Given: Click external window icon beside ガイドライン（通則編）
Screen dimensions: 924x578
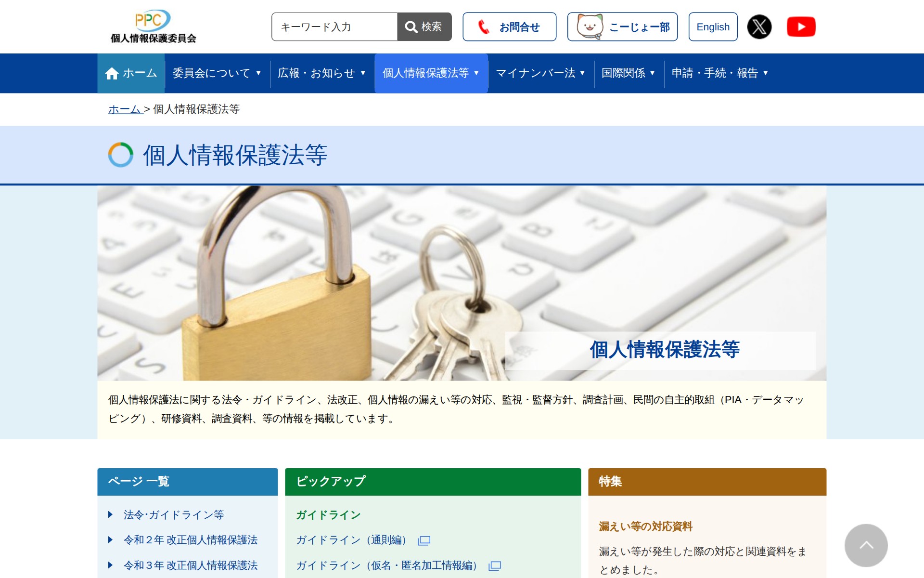Looking at the screenshot, I should 423,540.
